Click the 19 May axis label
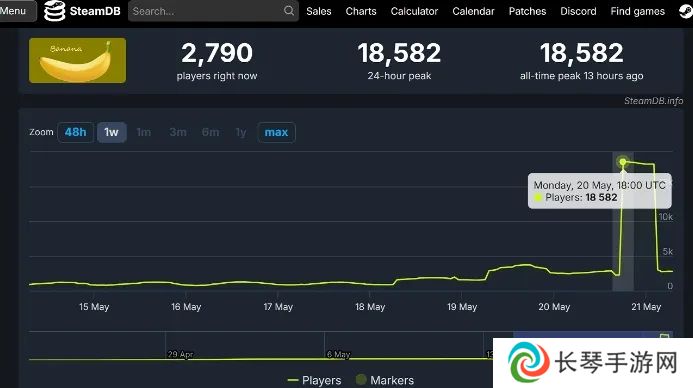This screenshot has height=388, width=693. coord(462,307)
